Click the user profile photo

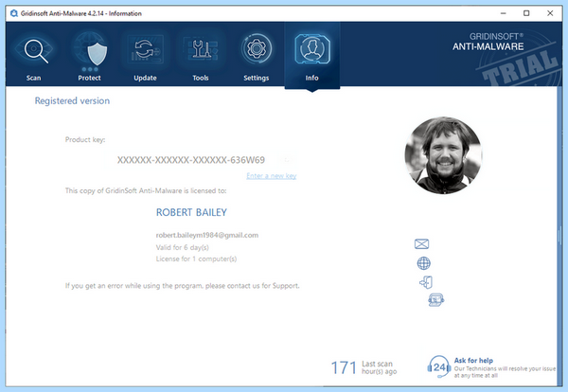click(x=443, y=155)
